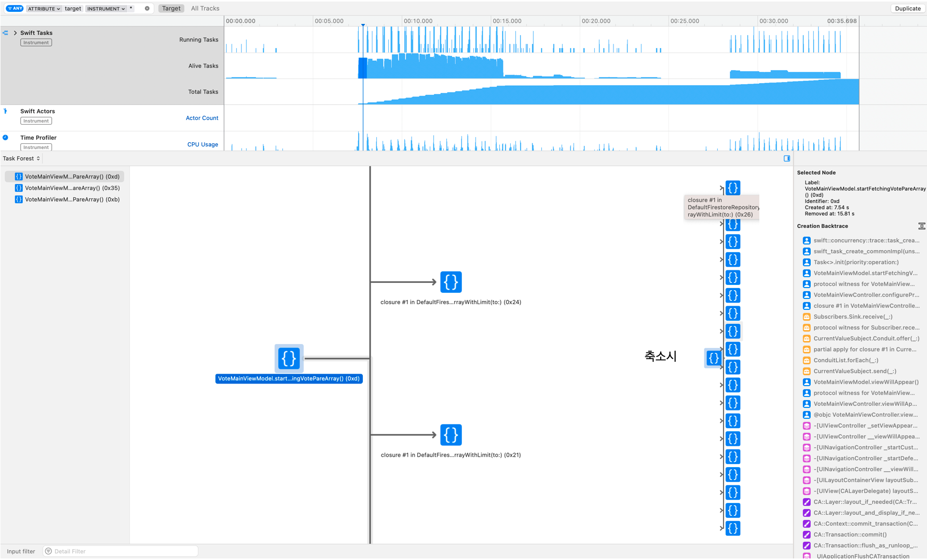Click the braces icon of the (0x35) task row
This screenshot has height=560, width=927.
coord(19,188)
